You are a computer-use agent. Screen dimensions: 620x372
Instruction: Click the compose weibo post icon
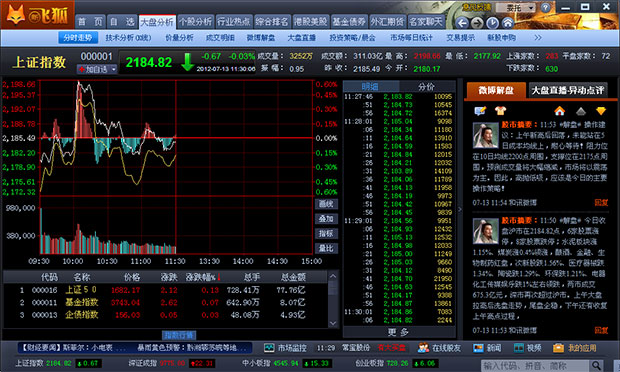pos(480,111)
